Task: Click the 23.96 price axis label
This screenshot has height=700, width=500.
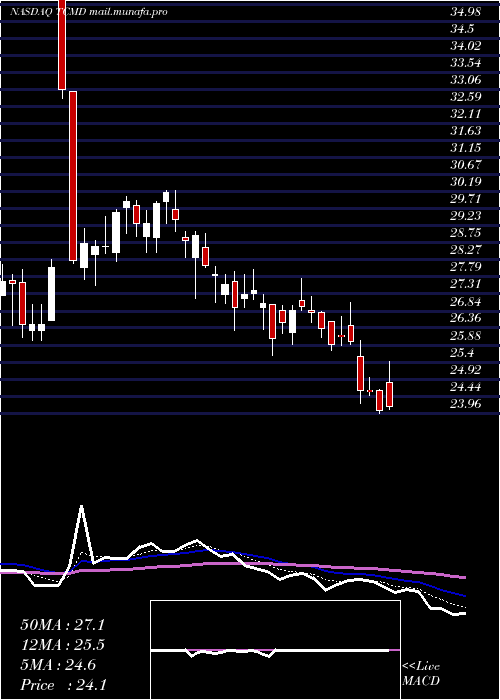Action: 466,404
